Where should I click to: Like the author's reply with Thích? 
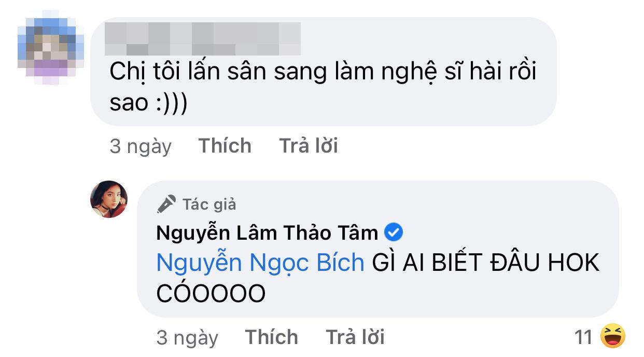(272, 337)
